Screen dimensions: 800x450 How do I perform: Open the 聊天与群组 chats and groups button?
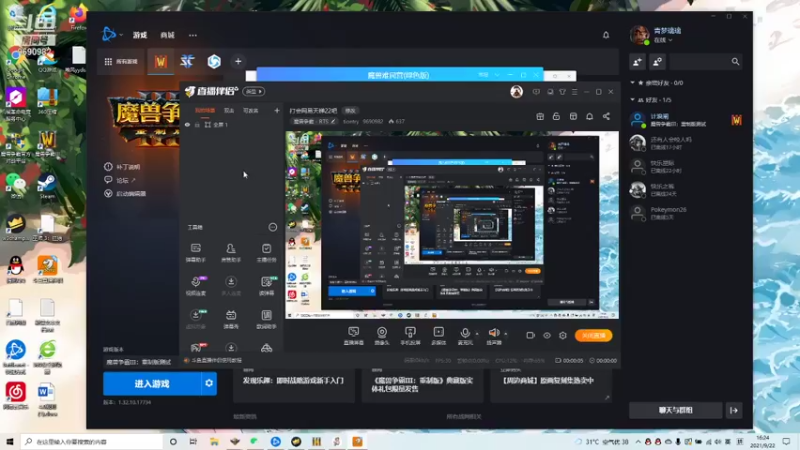[x=676, y=410]
